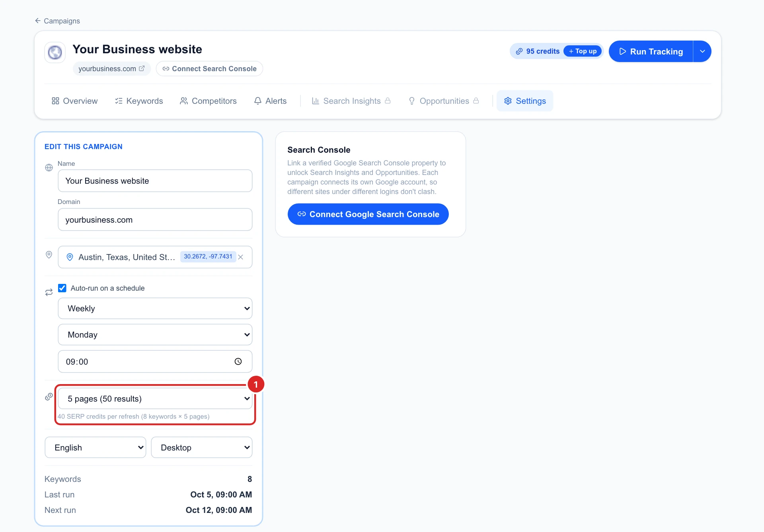Open locked Opportunities tab
Image resolution: width=764 pixels, height=532 pixels.
(x=444, y=101)
